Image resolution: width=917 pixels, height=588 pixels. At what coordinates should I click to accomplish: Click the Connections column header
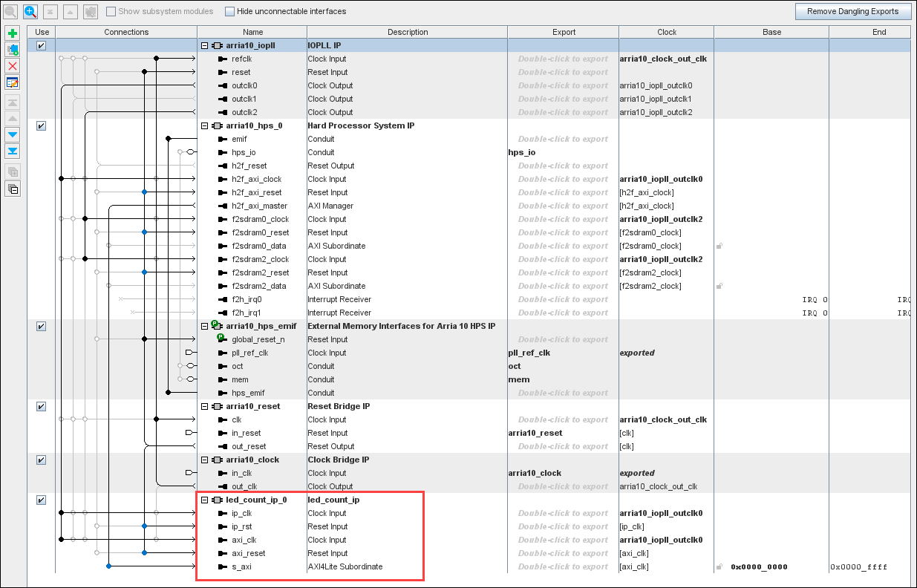[126, 32]
